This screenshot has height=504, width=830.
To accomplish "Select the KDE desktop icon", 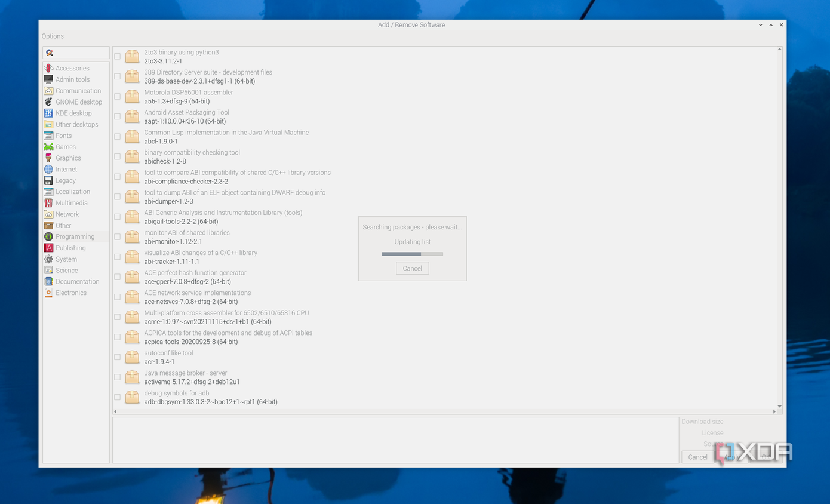I will tap(48, 113).
